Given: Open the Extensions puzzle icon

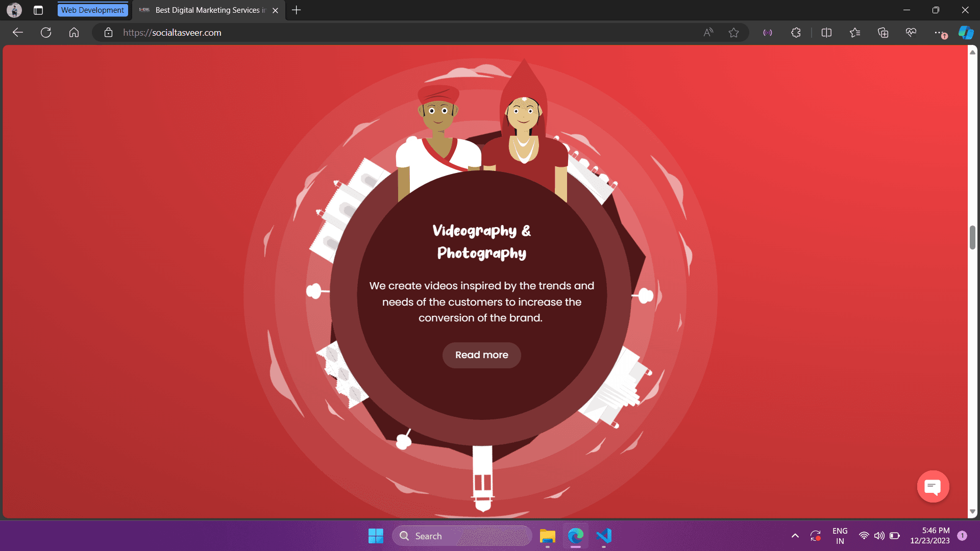Looking at the screenshot, I should tap(796, 33).
